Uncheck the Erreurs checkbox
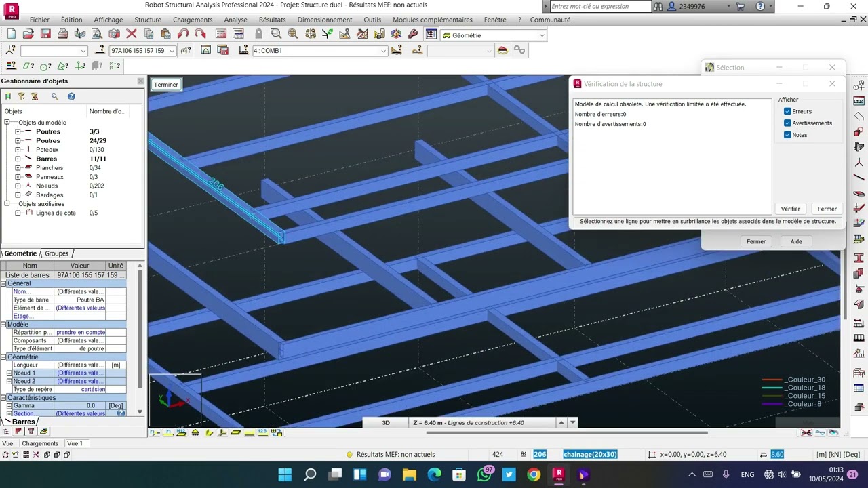Viewport: 868px width, 488px height. click(787, 111)
